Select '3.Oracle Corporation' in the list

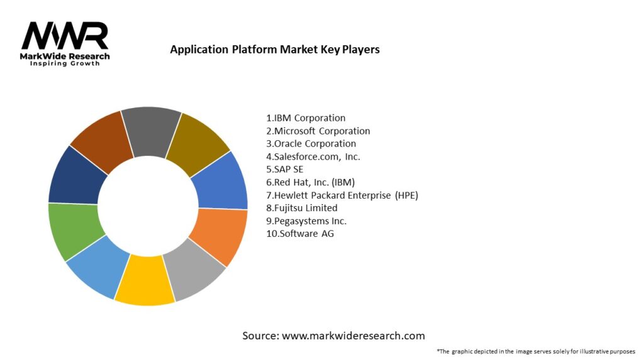pyautogui.click(x=311, y=144)
